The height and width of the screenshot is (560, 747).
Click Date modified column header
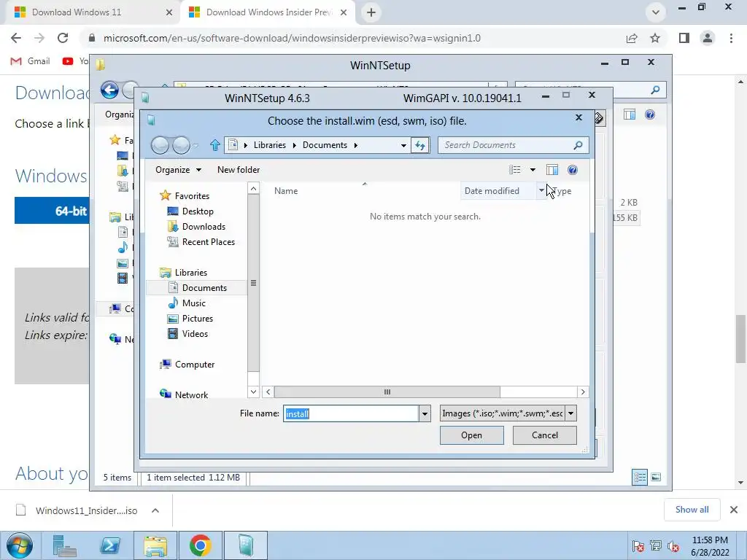(492, 191)
